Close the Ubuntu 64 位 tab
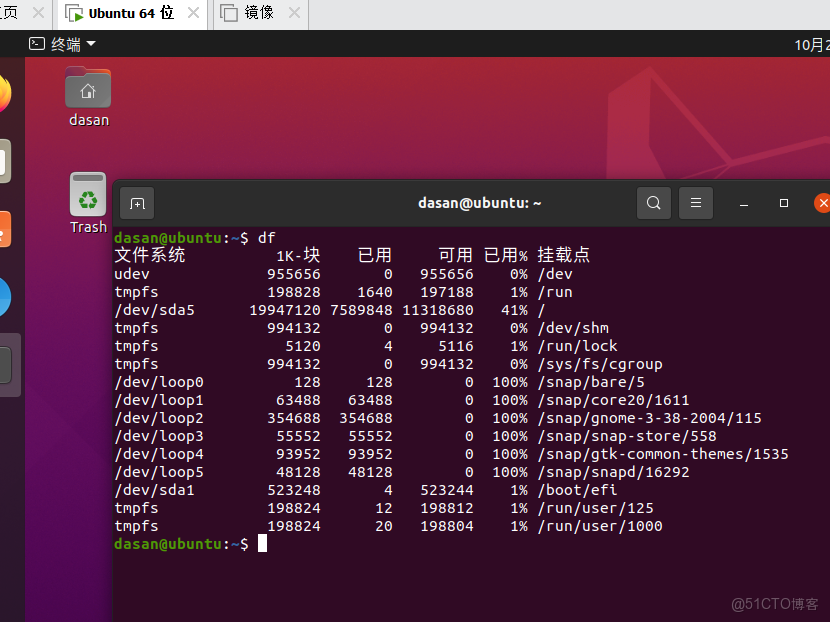The image size is (830, 622). [x=194, y=13]
